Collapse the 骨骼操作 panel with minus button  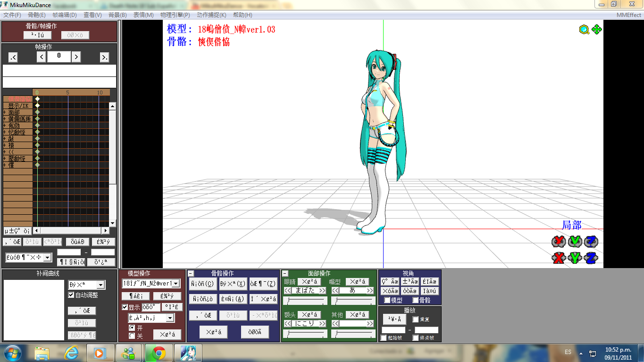click(191, 273)
